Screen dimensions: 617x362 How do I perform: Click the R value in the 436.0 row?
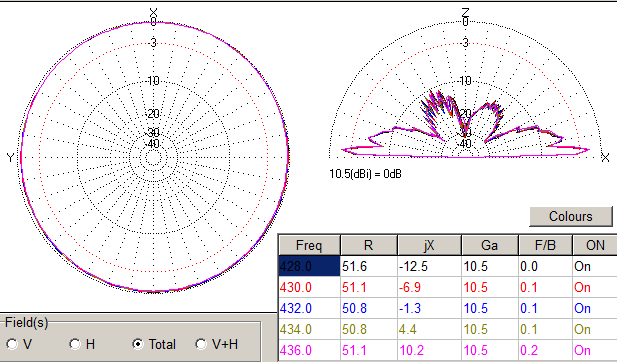coord(369,350)
